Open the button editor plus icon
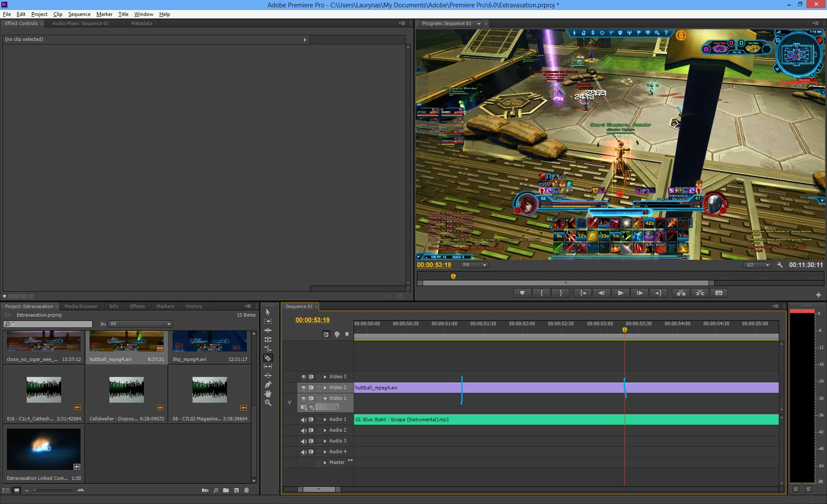This screenshot has height=504, width=827. (x=818, y=295)
